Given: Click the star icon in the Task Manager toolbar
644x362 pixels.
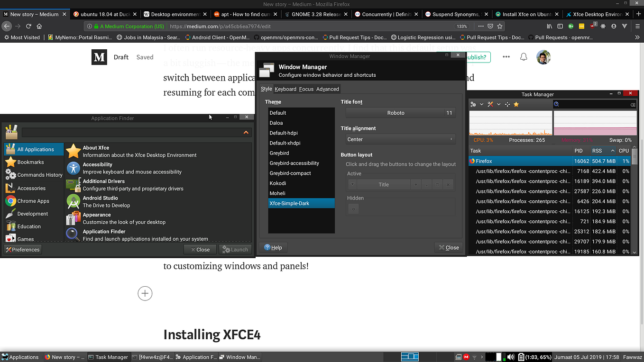Looking at the screenshot, I should [516, 104].
